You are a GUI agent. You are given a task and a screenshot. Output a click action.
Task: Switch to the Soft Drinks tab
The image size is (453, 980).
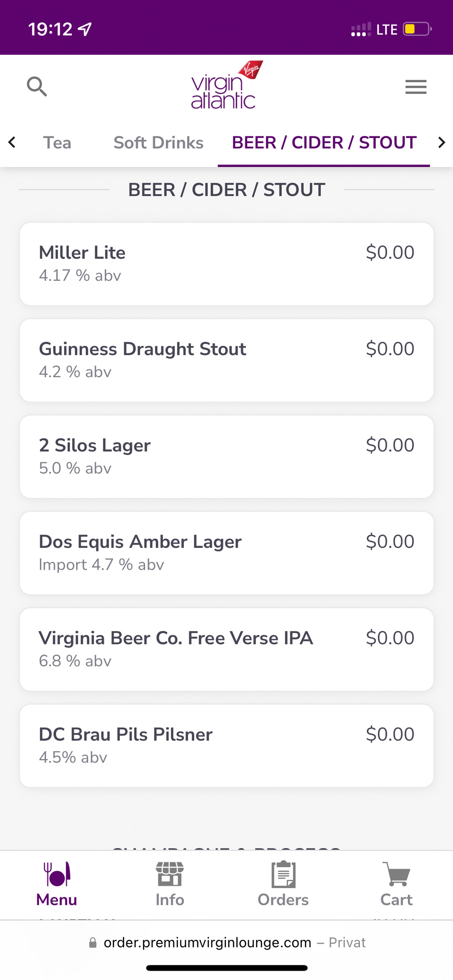[158, 143]
